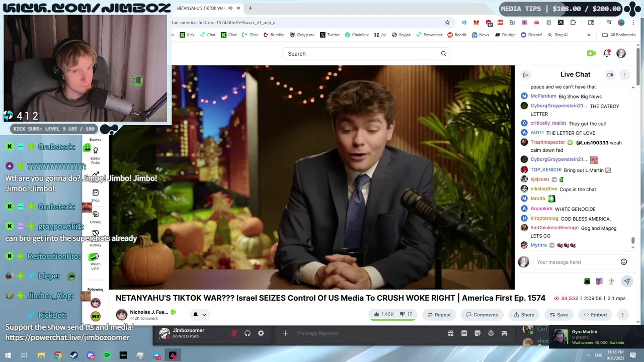Select the US flag chat emote
The height and width of the screenshot is (362, 644).
tap(599, 282)
